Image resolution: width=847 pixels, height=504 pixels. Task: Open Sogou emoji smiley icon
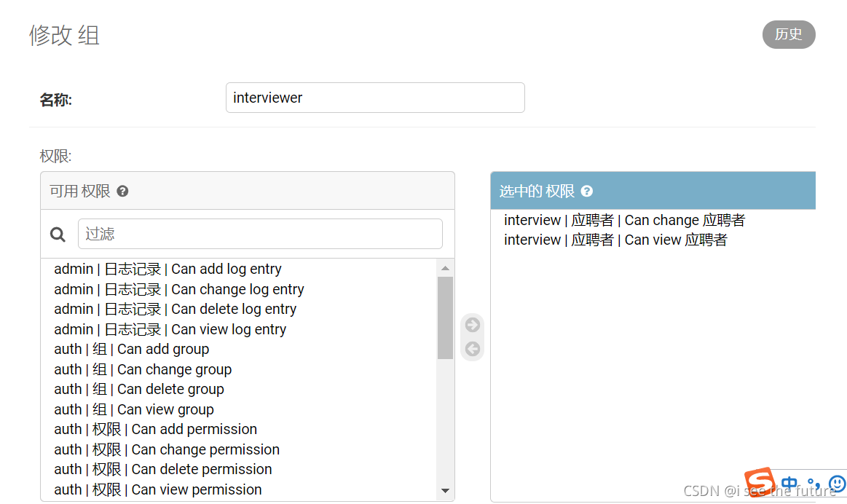838,484
